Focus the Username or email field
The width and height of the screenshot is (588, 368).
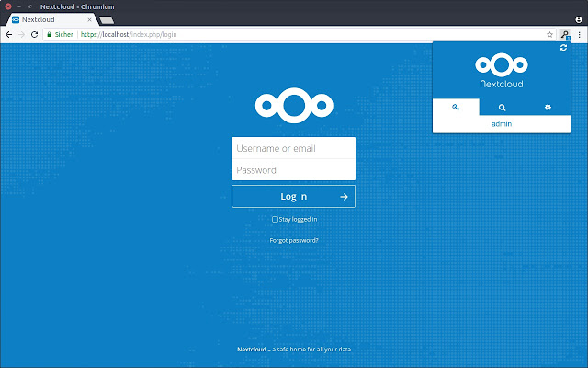click(x=294, y=148)
